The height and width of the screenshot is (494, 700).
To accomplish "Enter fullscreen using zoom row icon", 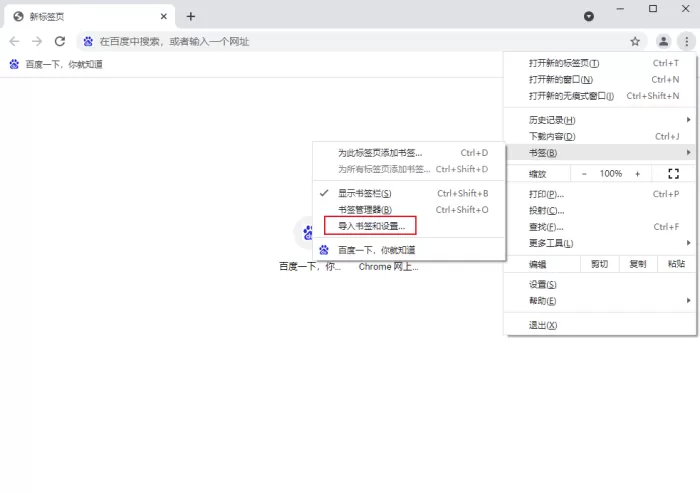I will click(x=674, y=174).
